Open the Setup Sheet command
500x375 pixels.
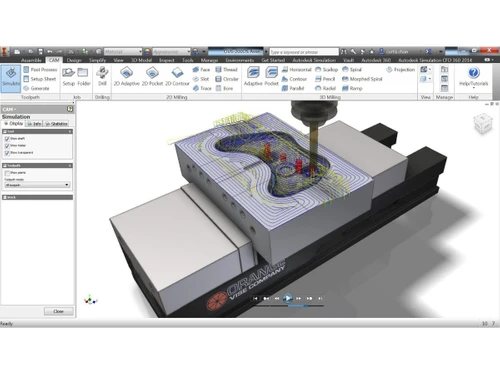coord(40,79)
